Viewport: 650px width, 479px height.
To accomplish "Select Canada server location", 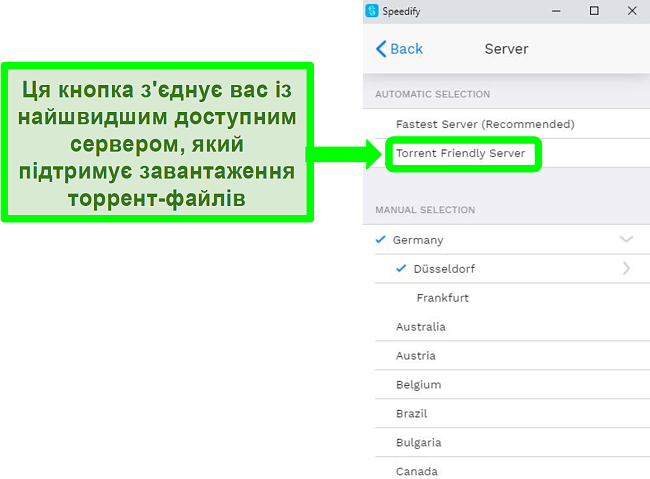I will pos(512,470).
